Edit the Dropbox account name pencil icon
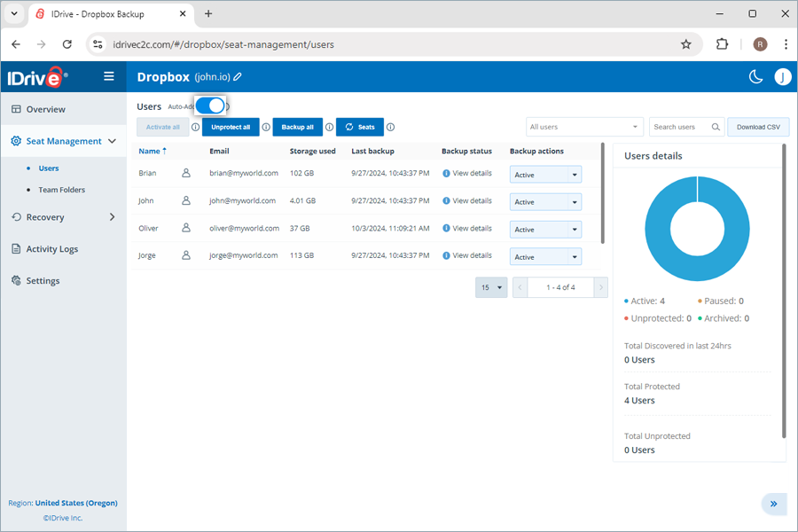 238,77
